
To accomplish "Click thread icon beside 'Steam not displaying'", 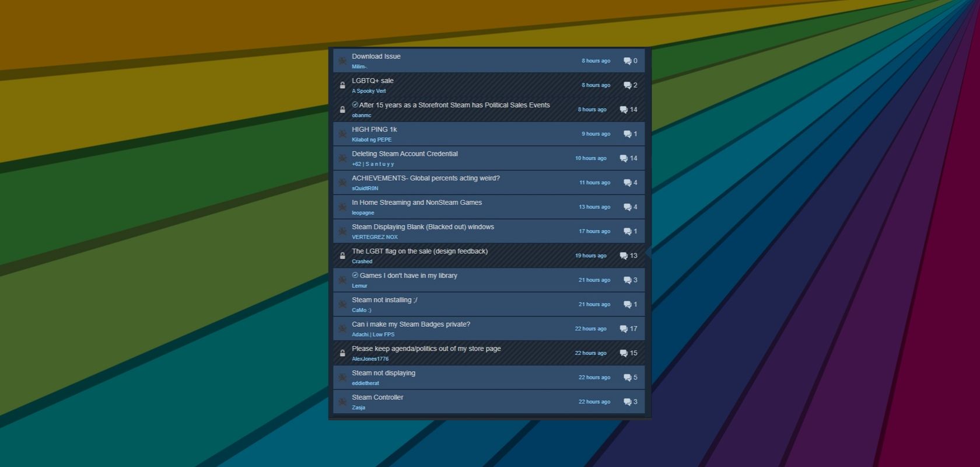I will pyautogui.click(x=342, y=378).
